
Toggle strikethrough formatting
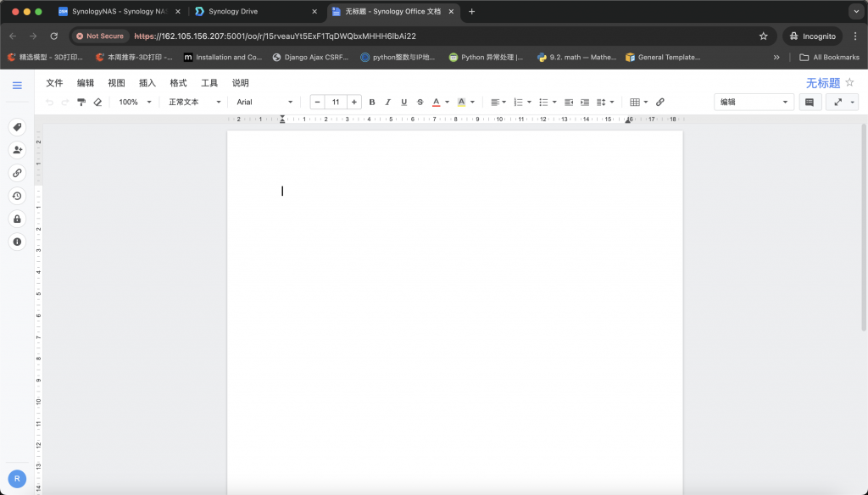pyautogui.click(x=420, y=102)
